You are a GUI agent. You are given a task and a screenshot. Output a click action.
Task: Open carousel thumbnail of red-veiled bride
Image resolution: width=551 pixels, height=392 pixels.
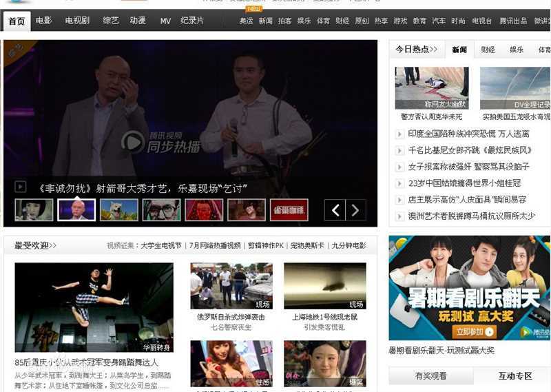pyautogui.click(x=204, y=210)
